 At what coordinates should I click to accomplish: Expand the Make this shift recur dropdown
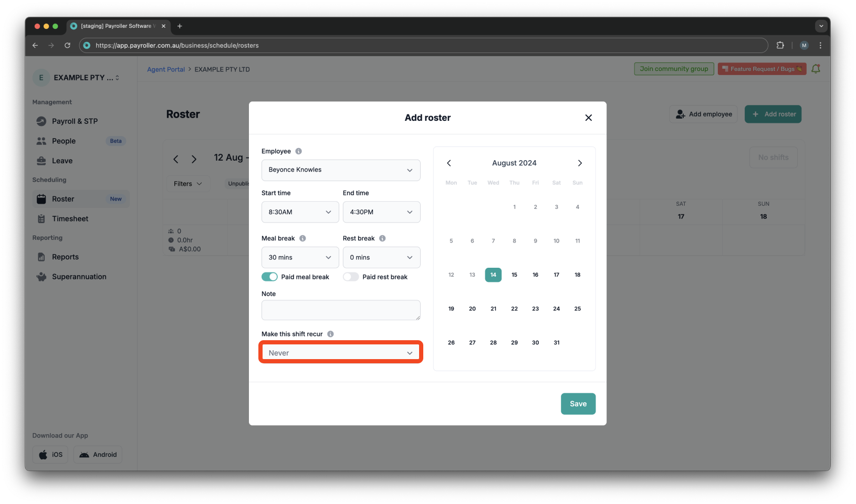coord(341,353)
